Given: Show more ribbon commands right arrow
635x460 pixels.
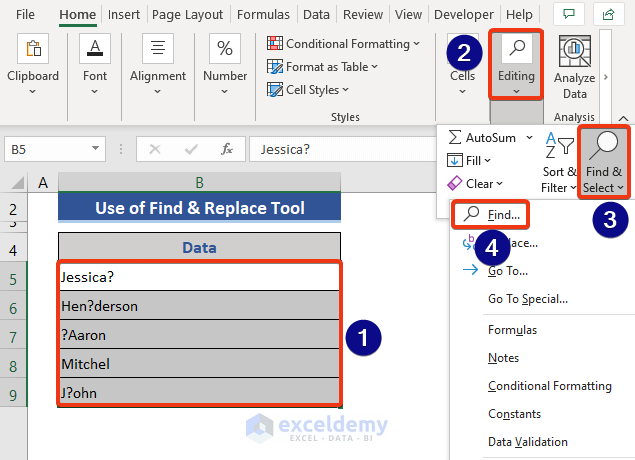Looking at the screenshot, I should coord(606,77).
